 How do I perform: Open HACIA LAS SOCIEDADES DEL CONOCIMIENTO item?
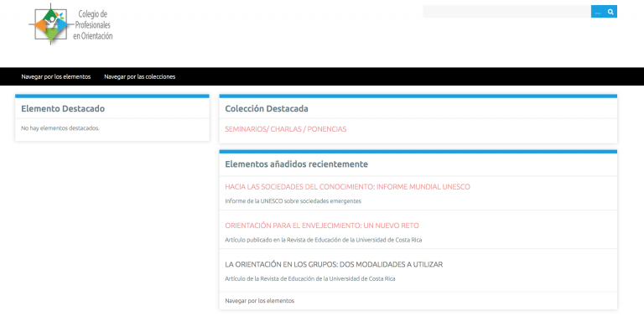(x=347, y=187)
